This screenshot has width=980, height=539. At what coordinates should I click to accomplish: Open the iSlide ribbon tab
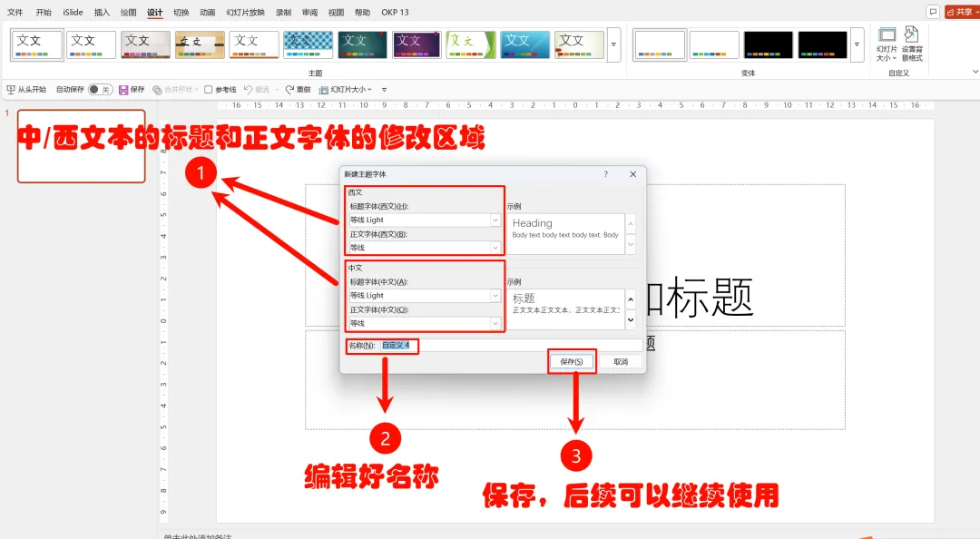click(73, 12)
